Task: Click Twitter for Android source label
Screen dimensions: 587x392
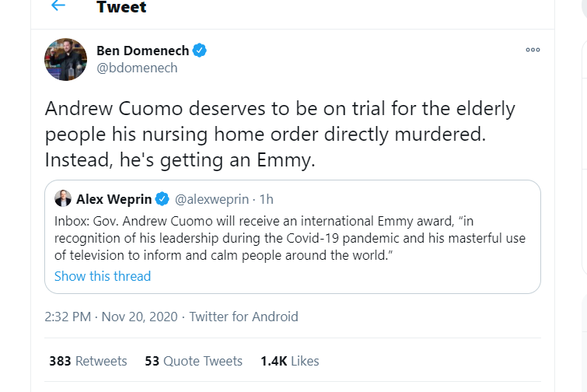Action: pyautogui.click(x=243, y=317)
